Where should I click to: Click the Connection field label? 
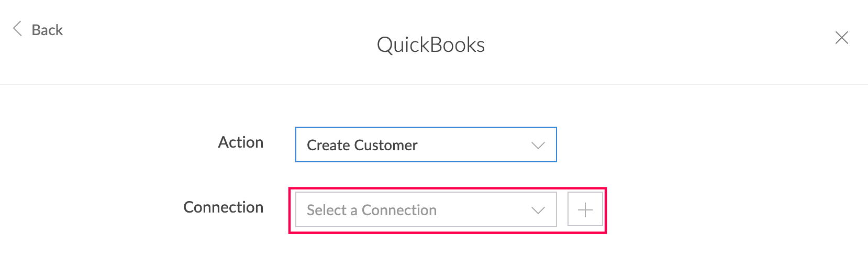click(224, 207)
